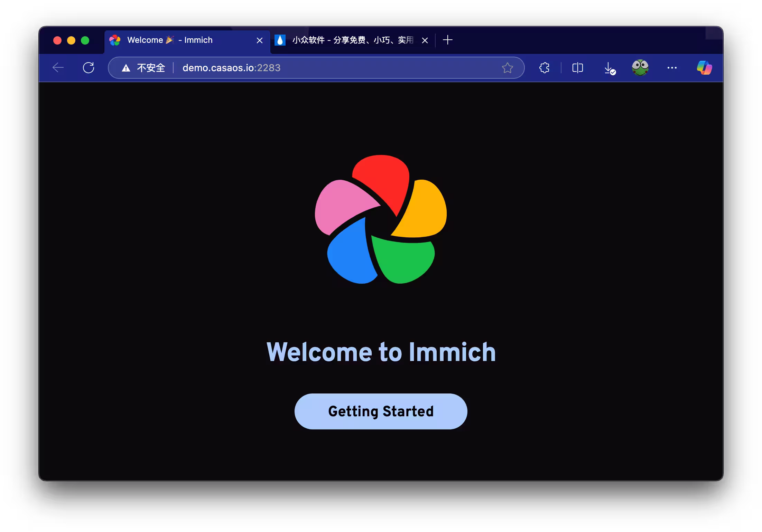Bookmark this page with the star icon
The width and height of the screenshot is (762, 532).
[507, 68]
